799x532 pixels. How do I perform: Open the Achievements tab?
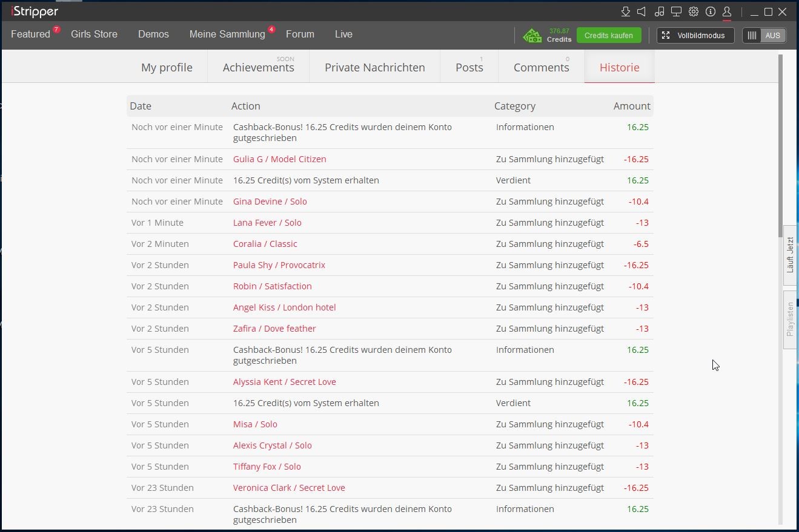click(x=259, y=67)
